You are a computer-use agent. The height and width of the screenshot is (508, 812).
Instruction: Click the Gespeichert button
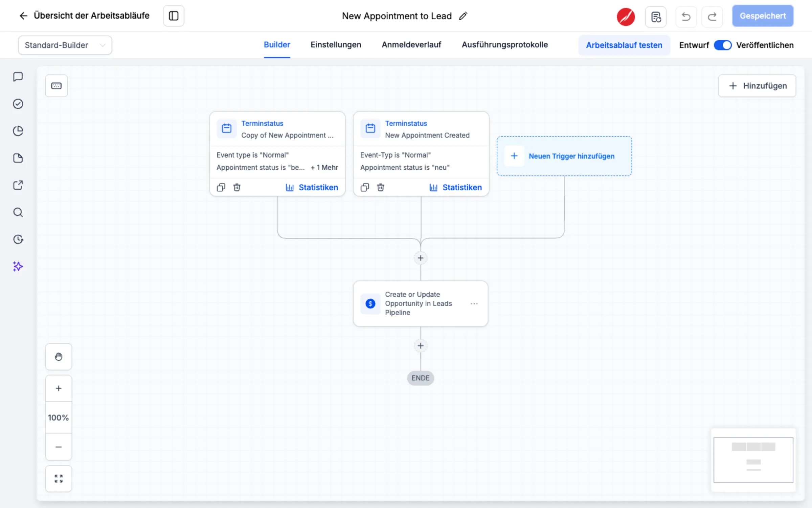pos(763,16)
